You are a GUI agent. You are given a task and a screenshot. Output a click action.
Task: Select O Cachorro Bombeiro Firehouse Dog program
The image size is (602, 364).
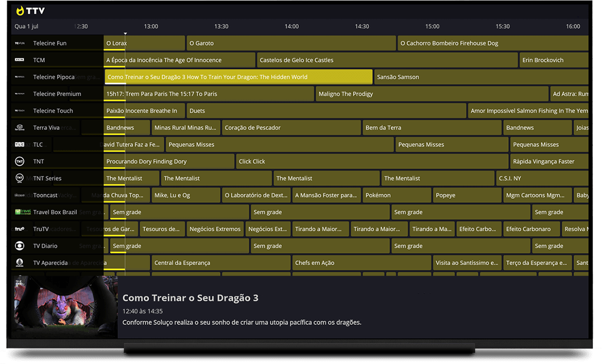pyautogui.click(x=492, y=43)
